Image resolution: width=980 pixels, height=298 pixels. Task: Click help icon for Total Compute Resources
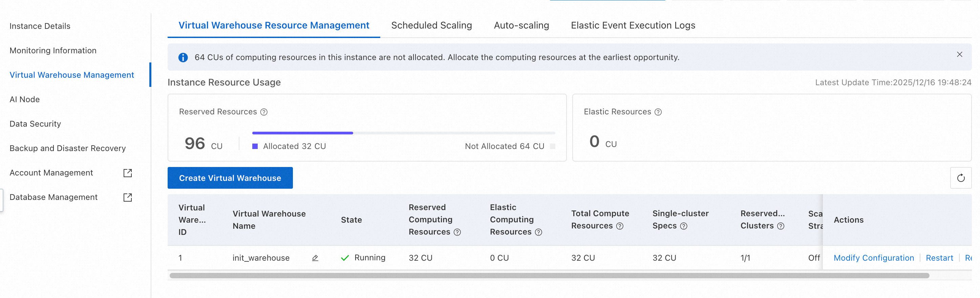click(620, 226)
